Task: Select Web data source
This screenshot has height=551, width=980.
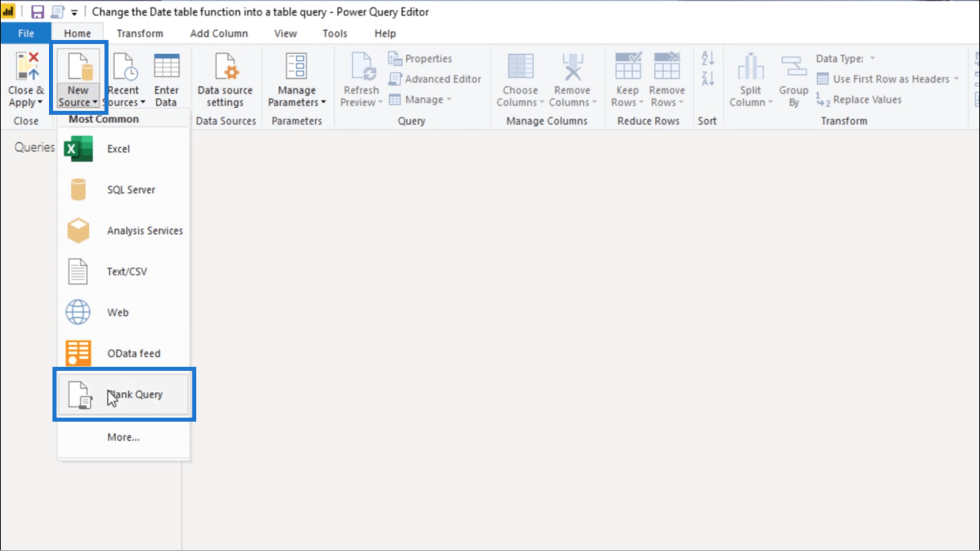Action: tap(124, 313)
